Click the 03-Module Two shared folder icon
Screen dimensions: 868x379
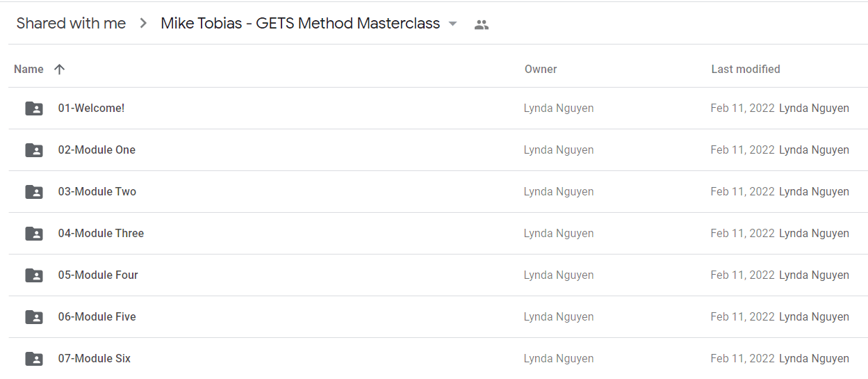tap(34, 192)
